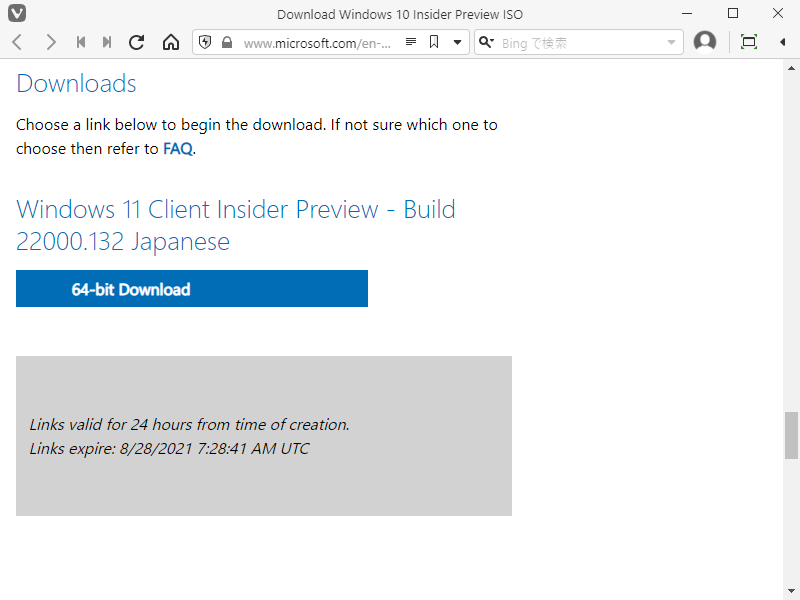Reload the current page
The height and width of the screenshot is (600, 800).
coord(136,42)
